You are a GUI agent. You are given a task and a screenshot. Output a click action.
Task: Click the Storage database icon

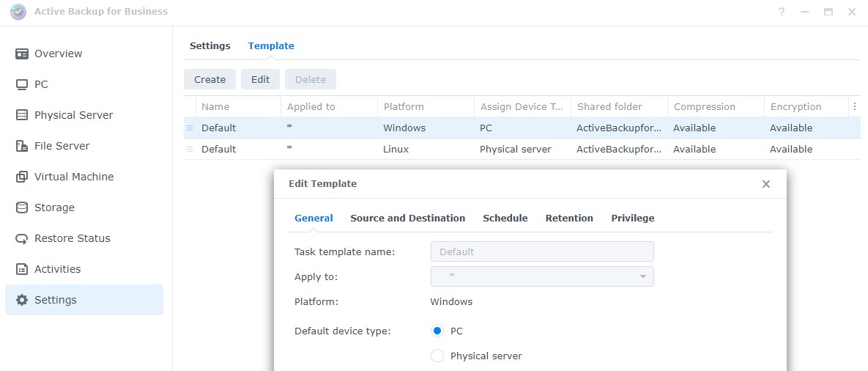21,207
